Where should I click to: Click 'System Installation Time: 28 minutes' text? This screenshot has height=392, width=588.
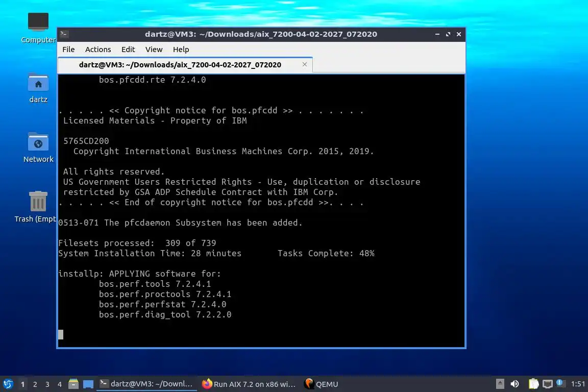pyautogui.click(x=150, y=254)
